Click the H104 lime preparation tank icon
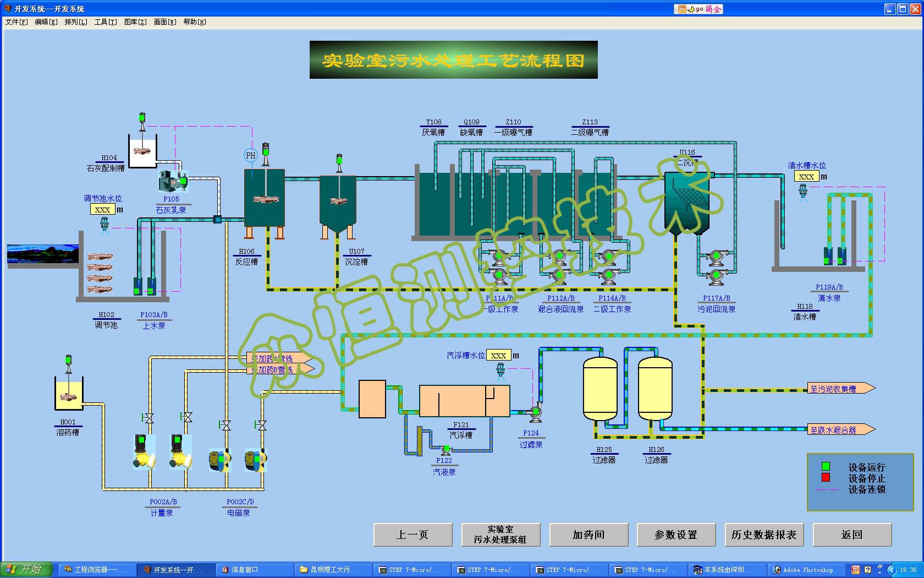The width and height of the screenshot is (924, 578). pos(142,148)
